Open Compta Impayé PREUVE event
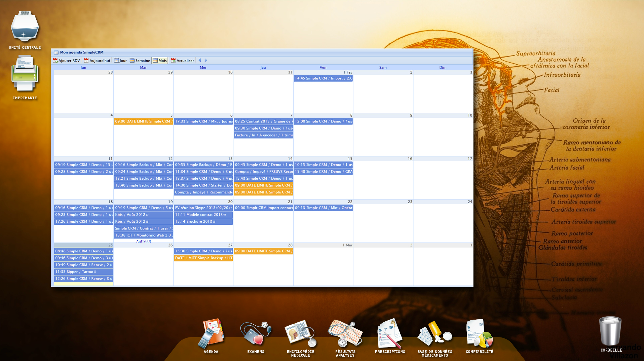The height and width of the screenshot is (361, 644). (263, 172)
